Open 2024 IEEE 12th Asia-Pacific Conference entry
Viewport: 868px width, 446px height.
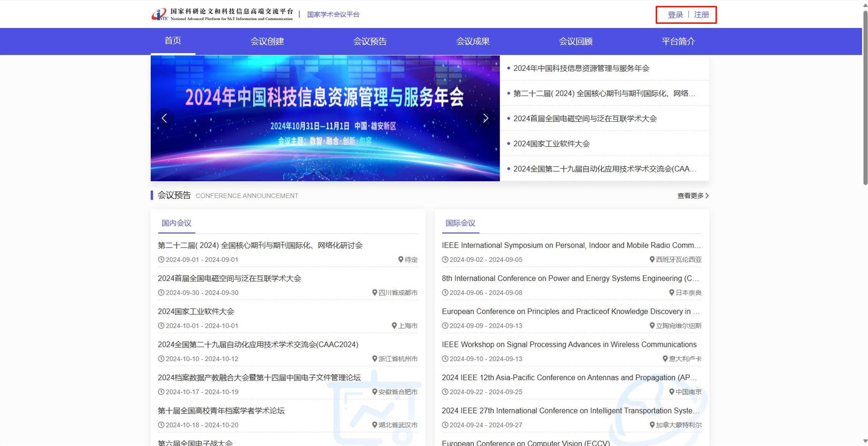[570, 378]
